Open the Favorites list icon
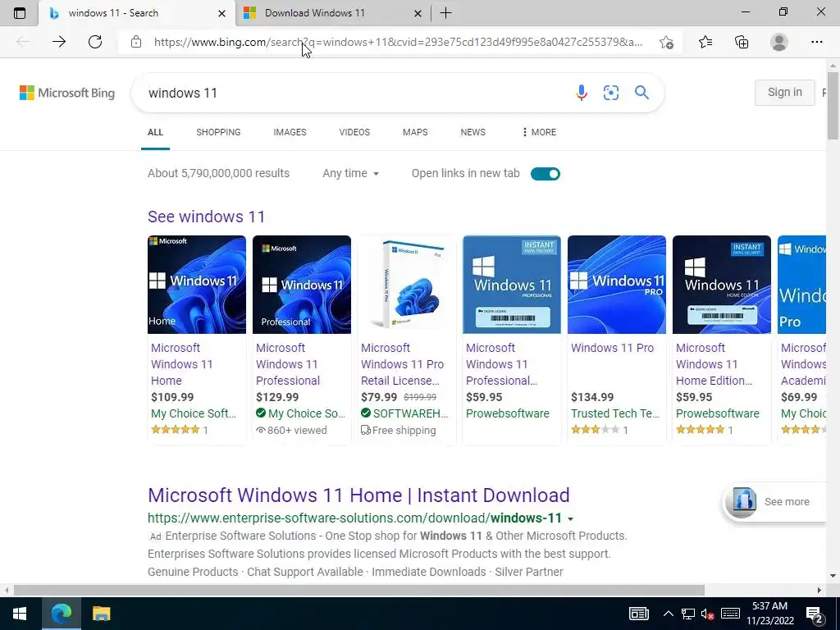The image size is (840, 630). click(x=705, y=42)
